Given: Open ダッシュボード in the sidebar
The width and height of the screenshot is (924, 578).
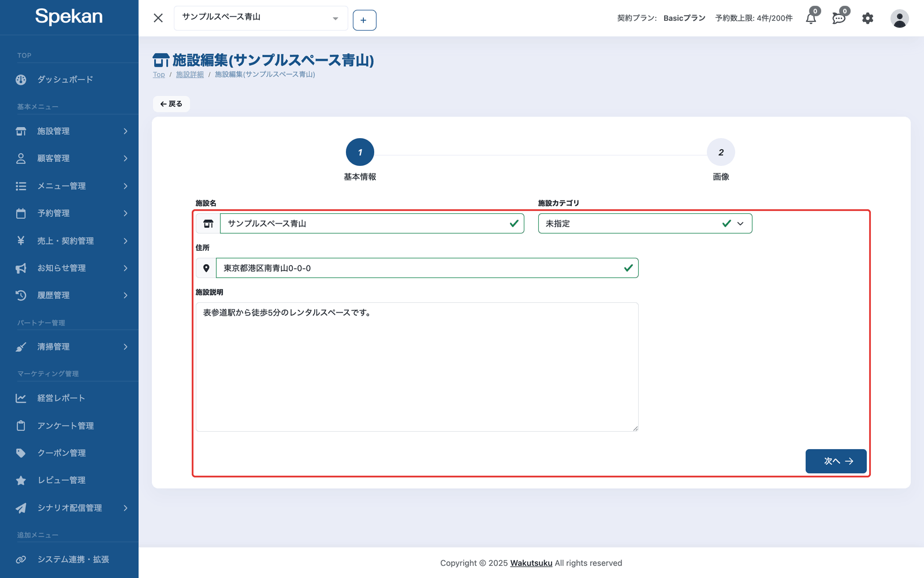Looking at the screenshot, I should coord(69,80).
